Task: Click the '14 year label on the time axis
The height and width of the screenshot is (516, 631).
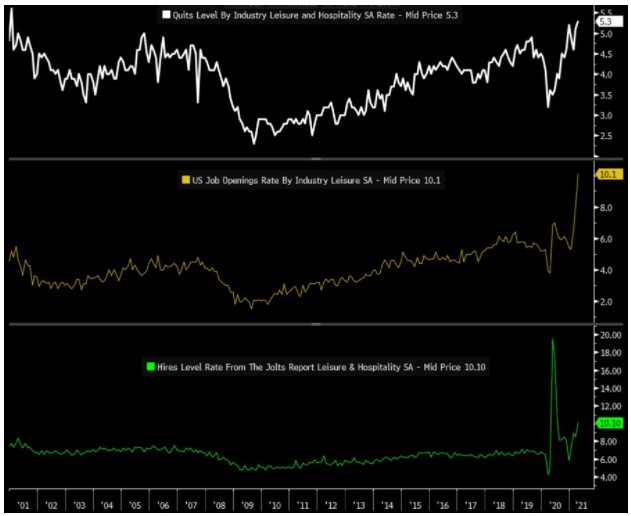Action: click(387, 505)
